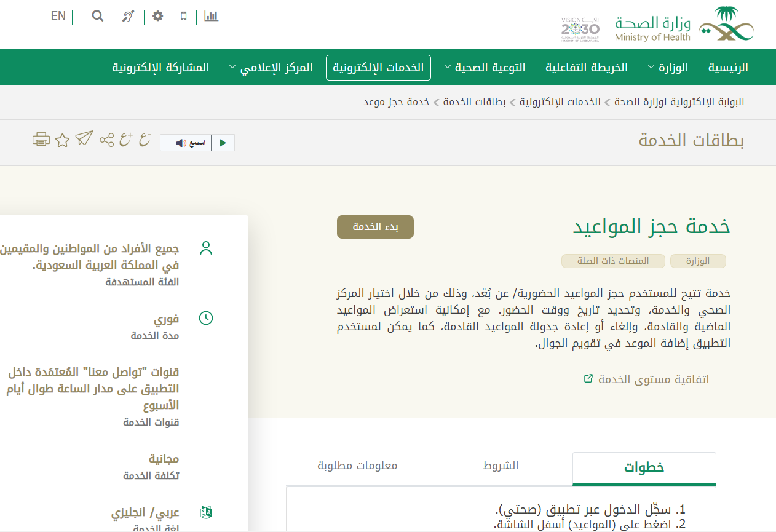Open الخدمات الإلكترونية menu item
Screen dimensions: 776x532
click(378, 68)
